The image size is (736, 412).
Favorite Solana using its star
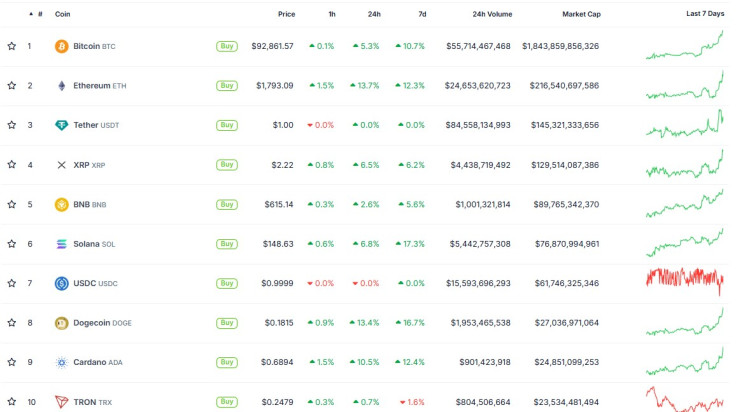click(12, 244)
